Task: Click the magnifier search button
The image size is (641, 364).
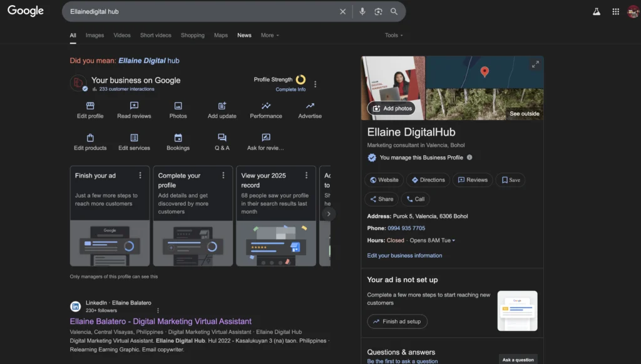Action: pyautogui.click(x=394, y=11)
